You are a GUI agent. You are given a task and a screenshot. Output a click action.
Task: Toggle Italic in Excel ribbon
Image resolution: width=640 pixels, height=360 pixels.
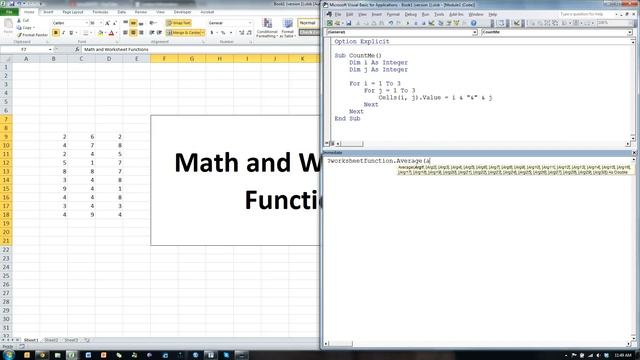(x=63, y=33)
